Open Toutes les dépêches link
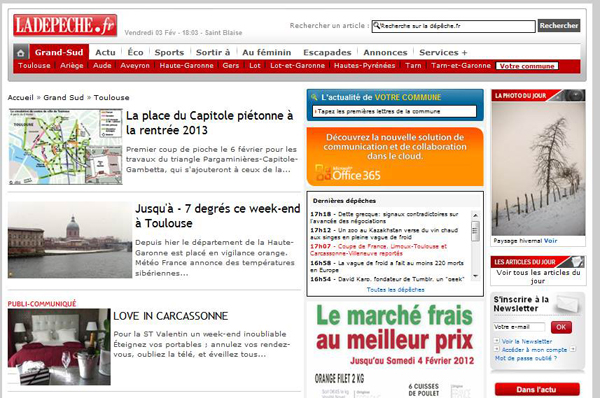 tap(395, 290)
